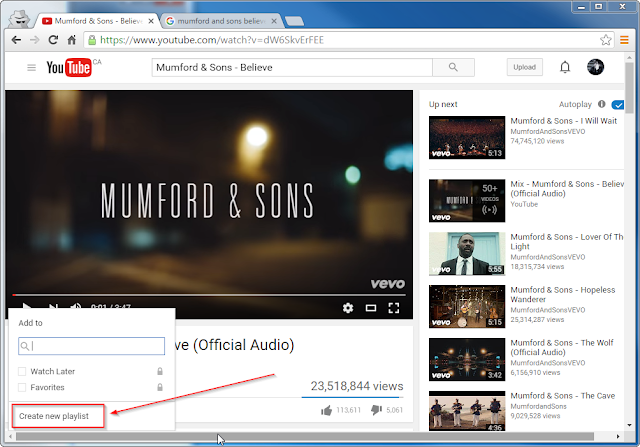Go to YouTube home via logo

69,67
